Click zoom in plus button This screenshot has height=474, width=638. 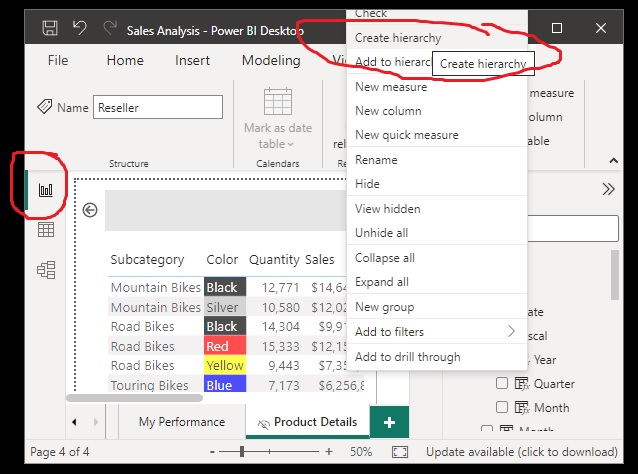coord(329,451)
